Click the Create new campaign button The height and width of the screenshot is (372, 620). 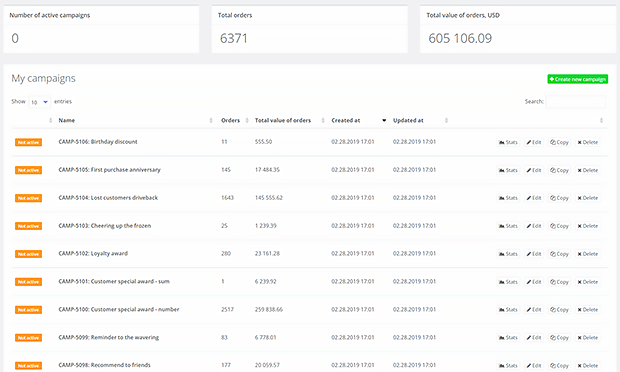click(x=577, y=79)
